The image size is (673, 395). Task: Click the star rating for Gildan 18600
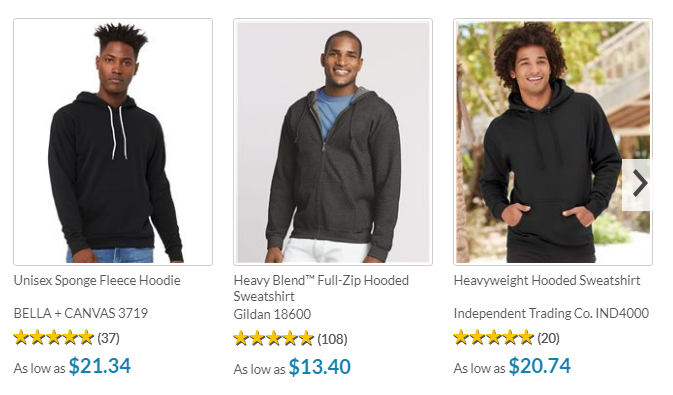tap(273, 339)
